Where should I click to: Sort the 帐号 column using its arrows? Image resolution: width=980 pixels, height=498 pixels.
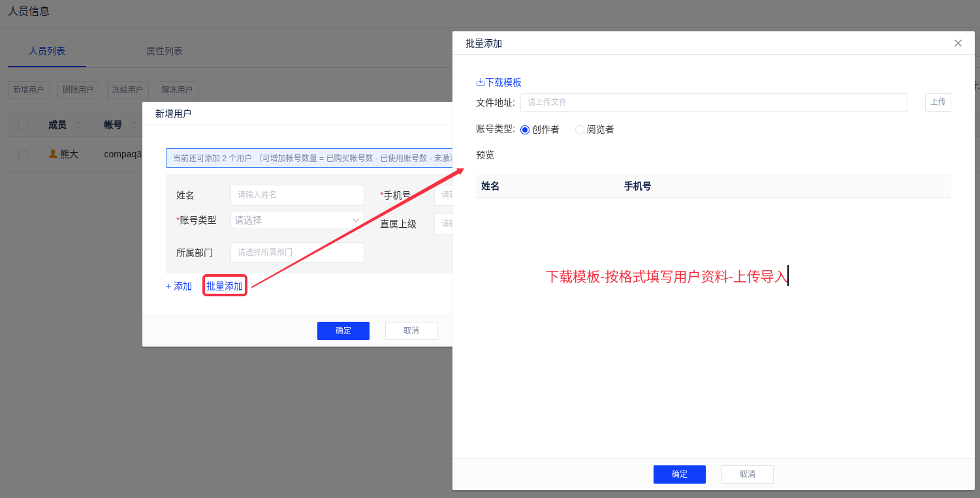pos(134,125)
